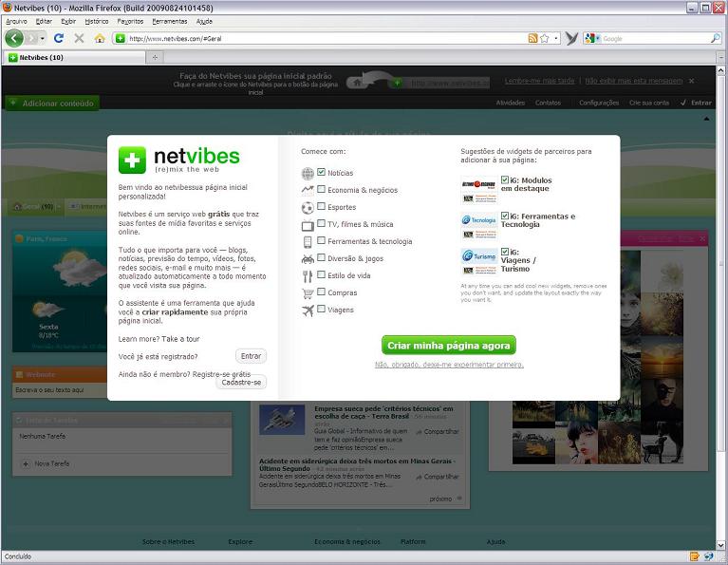Click the shopping cart icon beside Compras

coord(308,293)
